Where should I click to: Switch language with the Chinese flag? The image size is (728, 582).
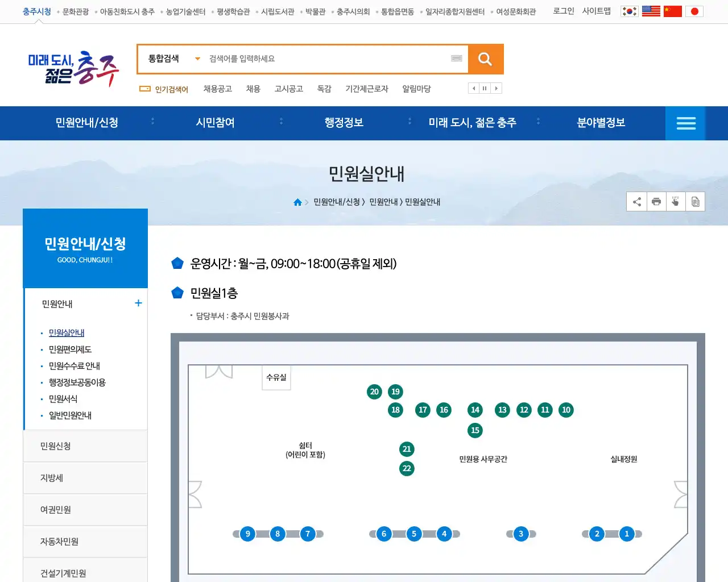673,11
